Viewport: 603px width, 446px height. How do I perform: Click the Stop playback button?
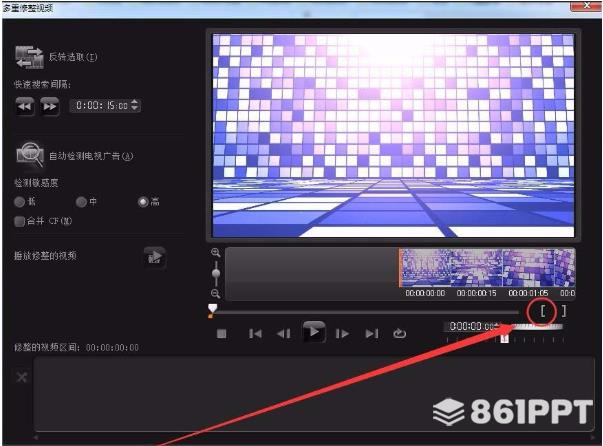[222, 333]
